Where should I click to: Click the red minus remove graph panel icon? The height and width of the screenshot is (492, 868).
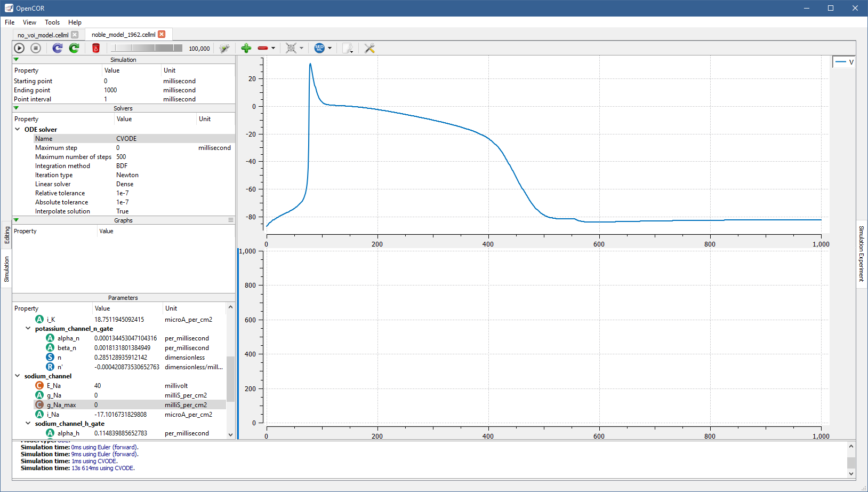click(262, 48)
